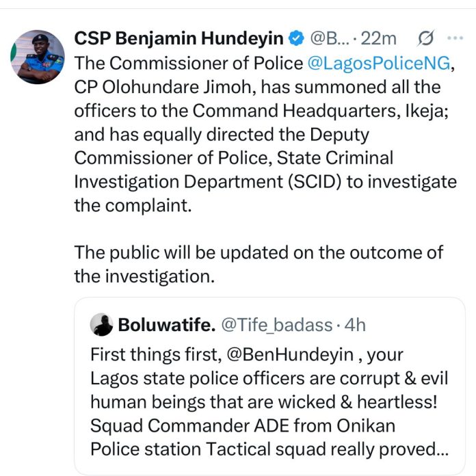Click the @Tife_badass handle
The image size is (476, 476).
pos(277,325)
